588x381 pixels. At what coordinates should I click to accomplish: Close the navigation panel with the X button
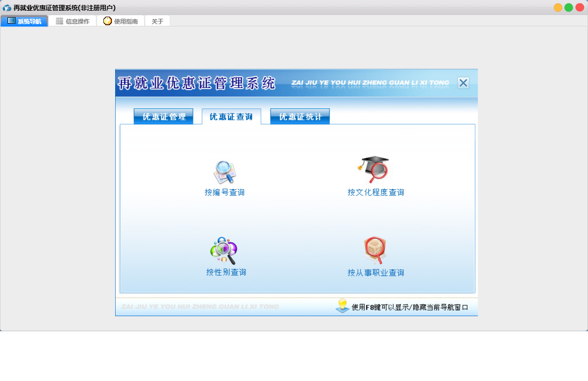[x=464, y=83]
